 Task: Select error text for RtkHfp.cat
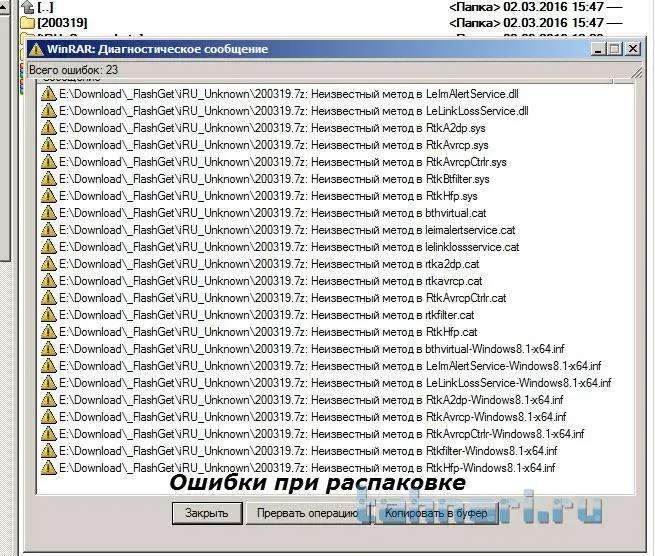click(268, 332)
